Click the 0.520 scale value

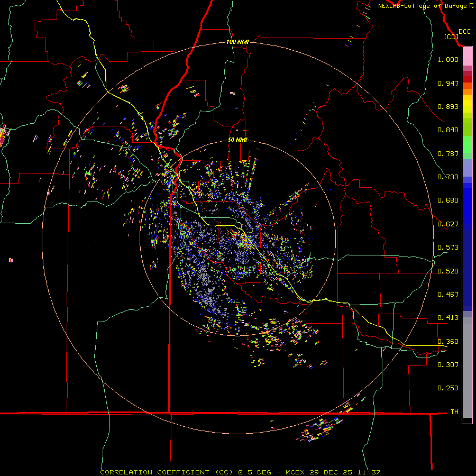(448, 271)
